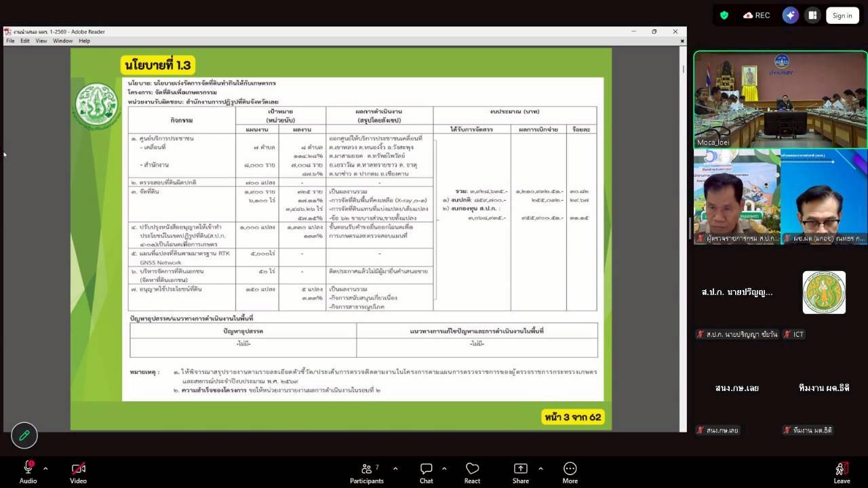Click the green encryption shield icon
The height and width of the screenshot is (488, 868).
click(x=724, y=16)
